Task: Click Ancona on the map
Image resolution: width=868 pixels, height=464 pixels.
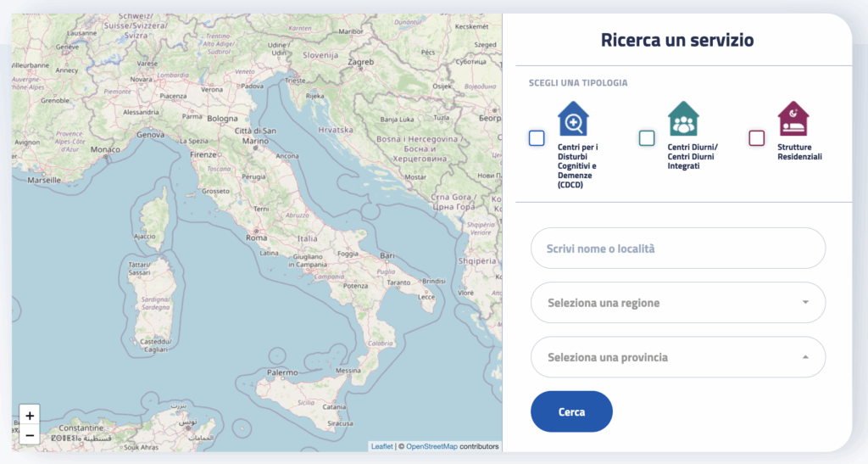Action: click(287, 156)
